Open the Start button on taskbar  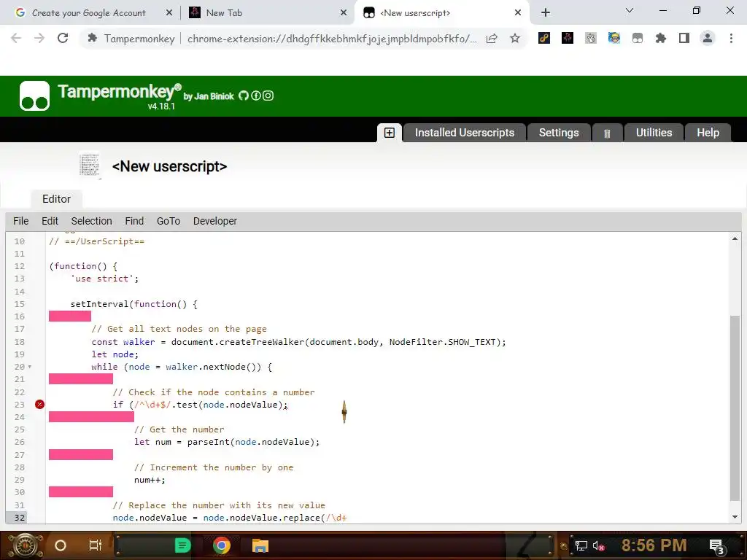(x=26, y=545)
